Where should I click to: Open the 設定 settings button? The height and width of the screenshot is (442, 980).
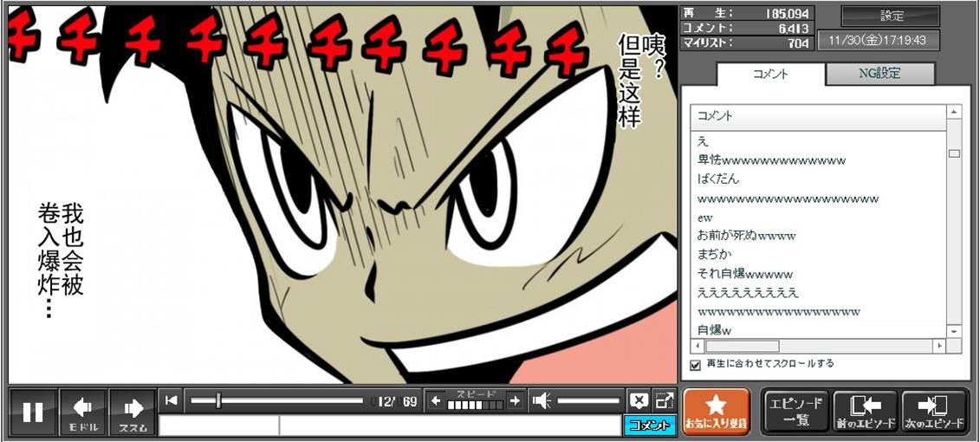click(891, 16)
